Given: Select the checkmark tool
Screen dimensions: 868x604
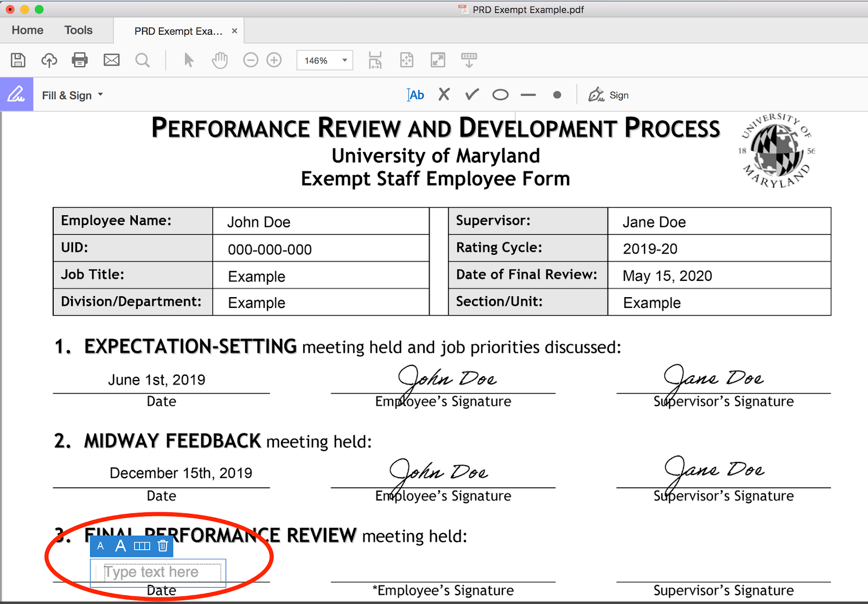Looking at the screenshot, I should pos(472,94).
